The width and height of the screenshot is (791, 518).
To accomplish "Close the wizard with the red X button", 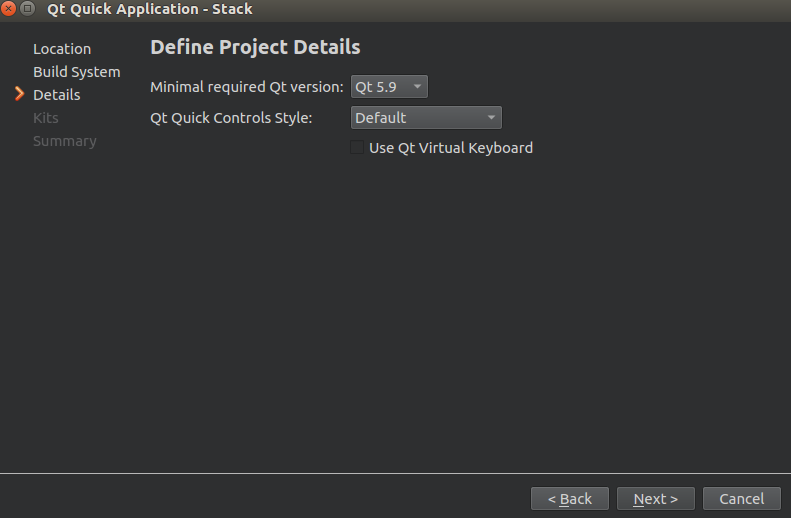I will pyautogui.click(x=9, y=8).
